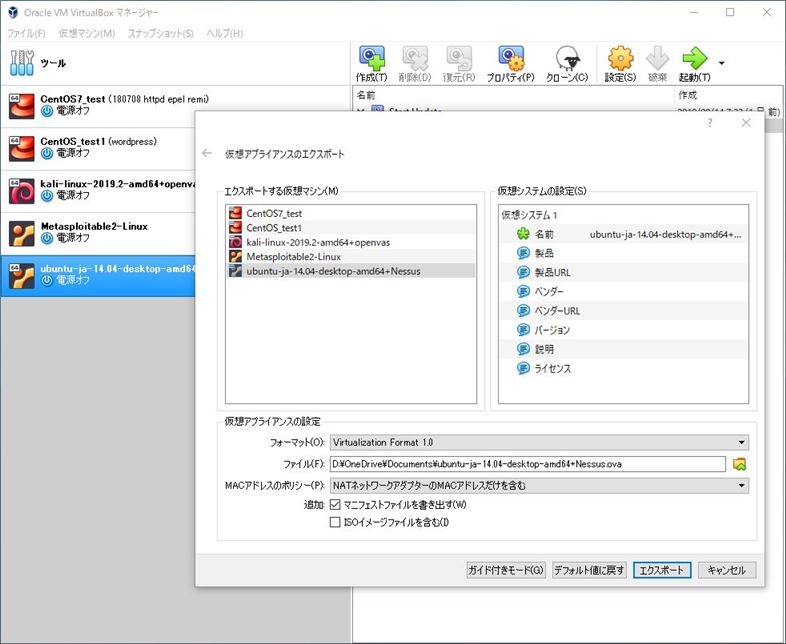
Task: Click the back arrow in export dialog
Action: click(207, 153)
